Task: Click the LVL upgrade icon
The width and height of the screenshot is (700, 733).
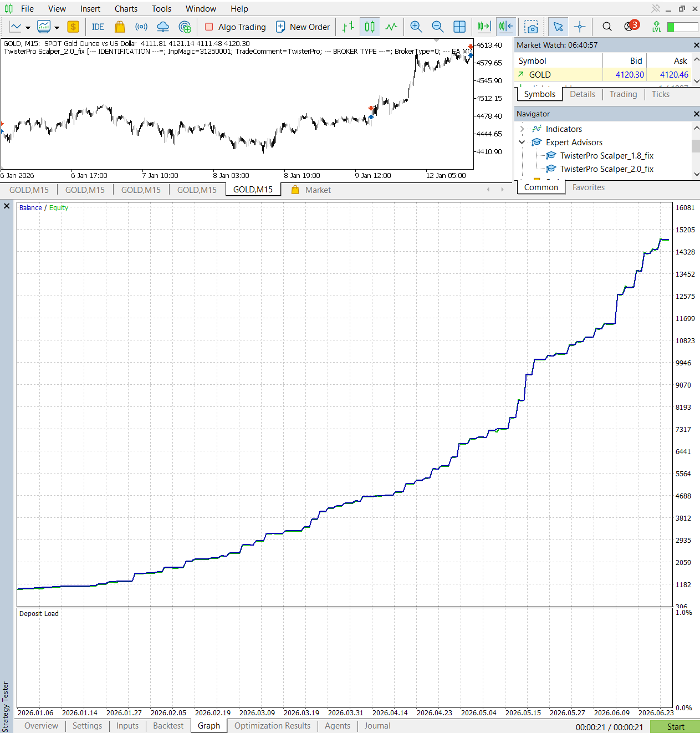Action: click(657, 27)
